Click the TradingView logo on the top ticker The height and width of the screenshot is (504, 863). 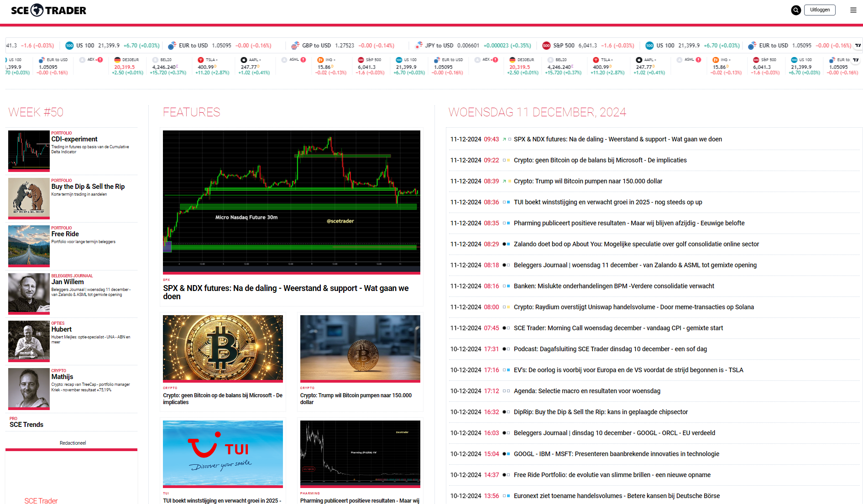pos(858,45)
